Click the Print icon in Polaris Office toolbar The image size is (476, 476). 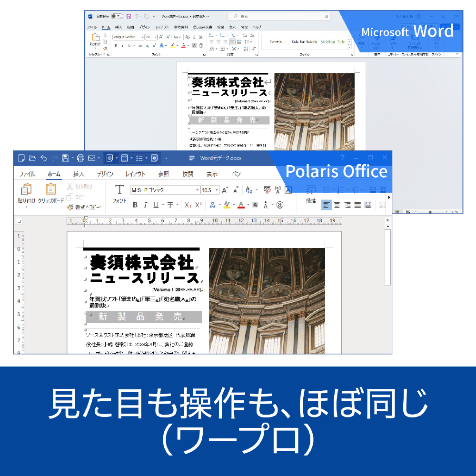80,158
